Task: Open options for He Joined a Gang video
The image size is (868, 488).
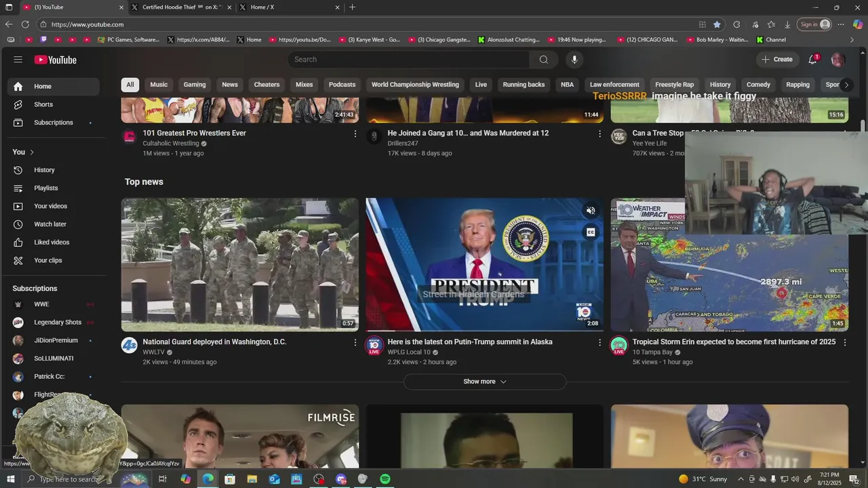Action: [x=599, y=134]
